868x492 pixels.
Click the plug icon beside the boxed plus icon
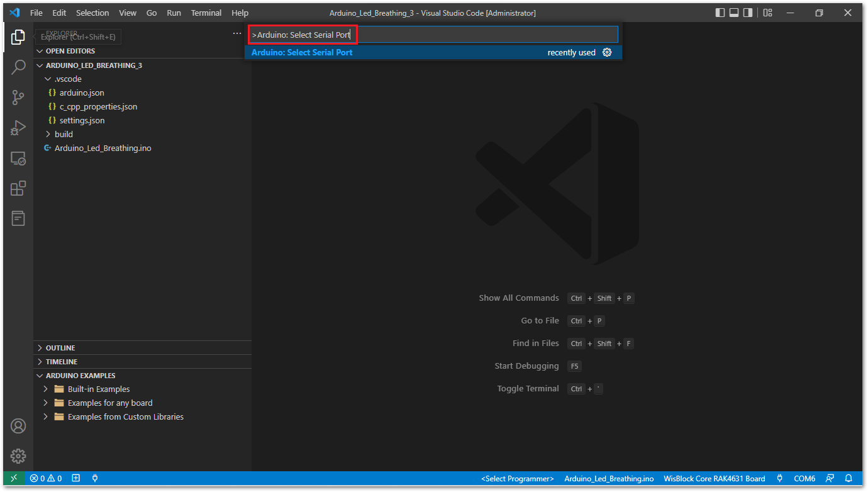click(x=95, y=478)
